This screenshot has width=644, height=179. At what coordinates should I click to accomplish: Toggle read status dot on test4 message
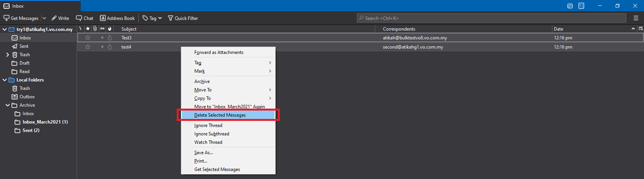click(x=102, y=47)
